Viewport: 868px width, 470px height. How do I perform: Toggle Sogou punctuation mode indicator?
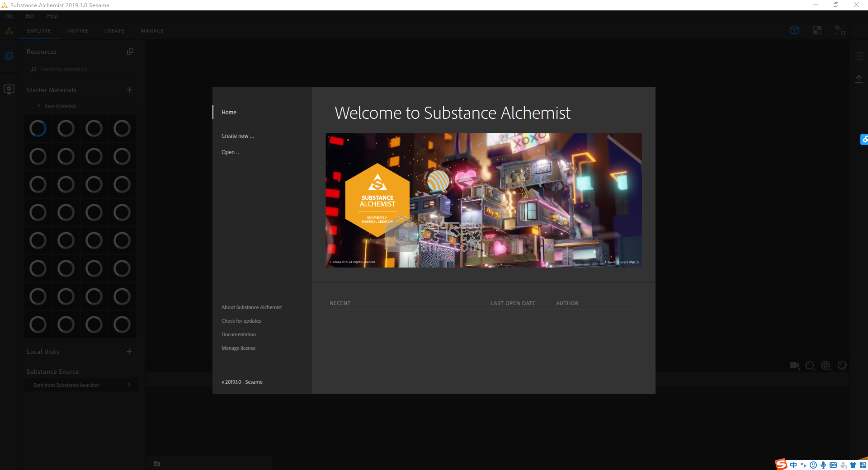tap(803, 465)
